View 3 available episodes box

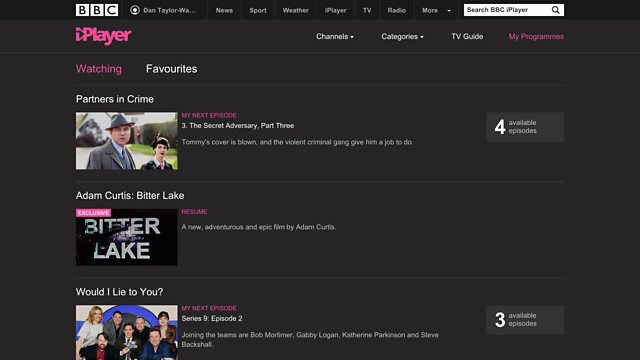(x=525, y=320)
